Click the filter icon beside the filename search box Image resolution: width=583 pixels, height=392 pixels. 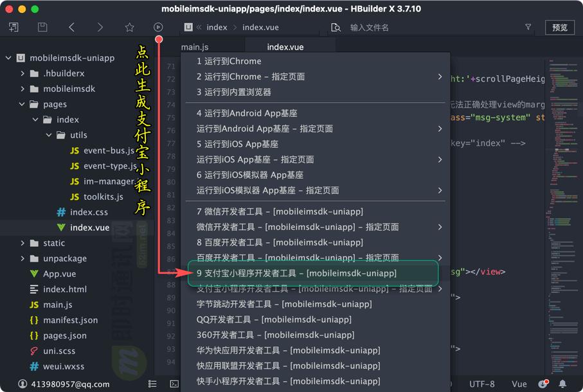(x=528, y=27)
